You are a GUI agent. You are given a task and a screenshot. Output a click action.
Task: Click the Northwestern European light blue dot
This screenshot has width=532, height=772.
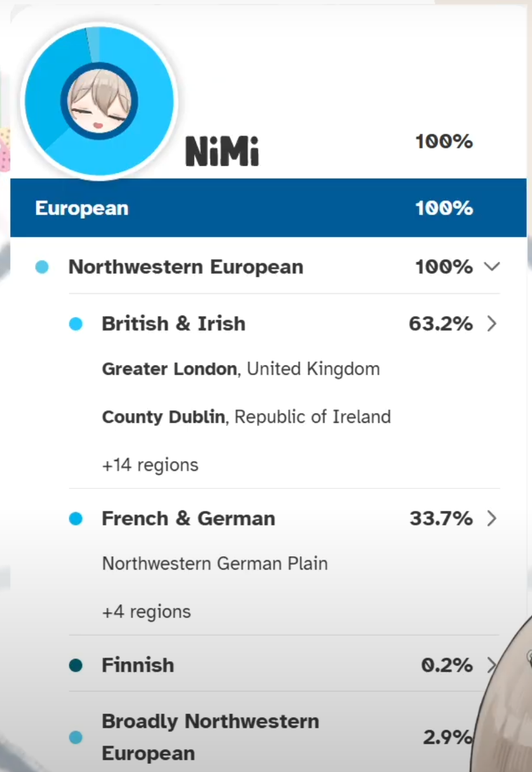coord(42,267)
